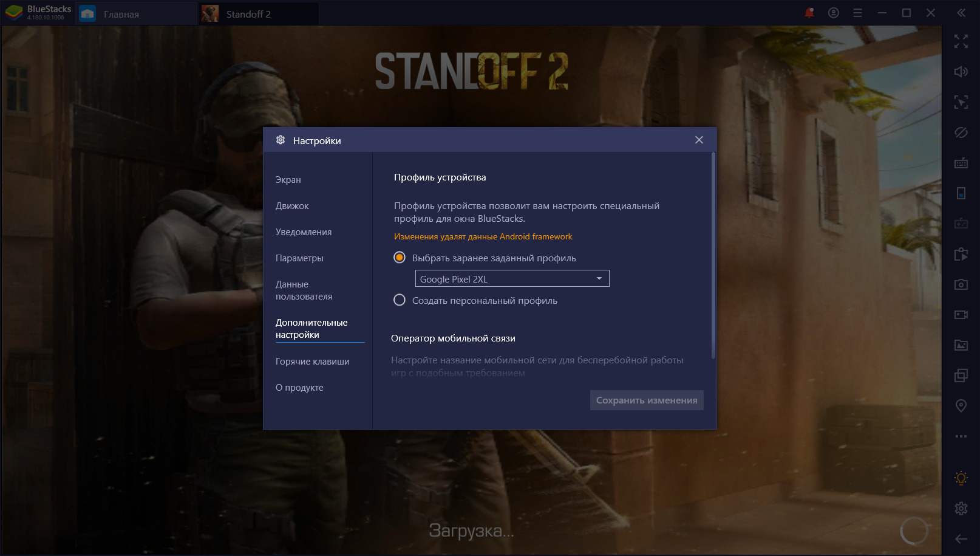Toggle the hidden-eye overlay icon
The image size is (980, 556).
tap(961, 132)
